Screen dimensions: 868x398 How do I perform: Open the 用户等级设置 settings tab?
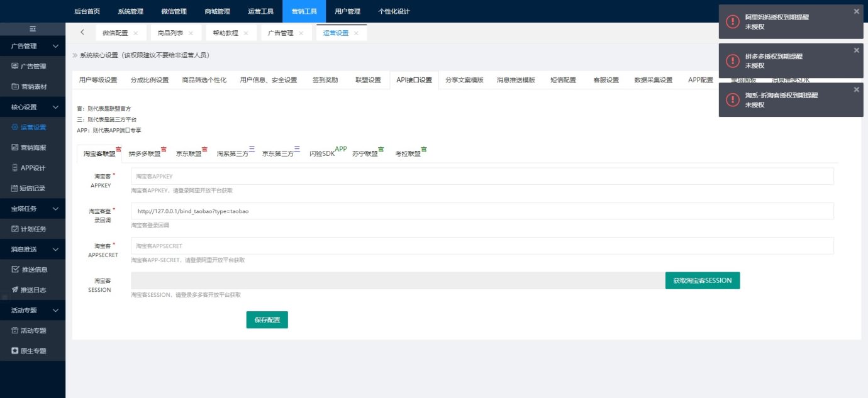point(98,80)
